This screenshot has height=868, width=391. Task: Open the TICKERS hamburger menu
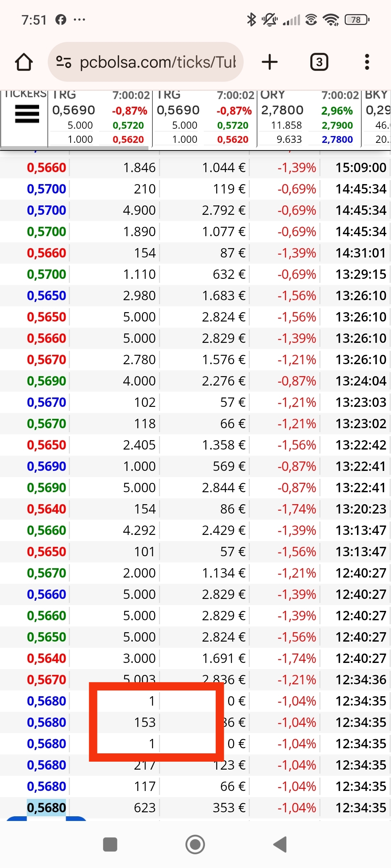pos(27,114)
